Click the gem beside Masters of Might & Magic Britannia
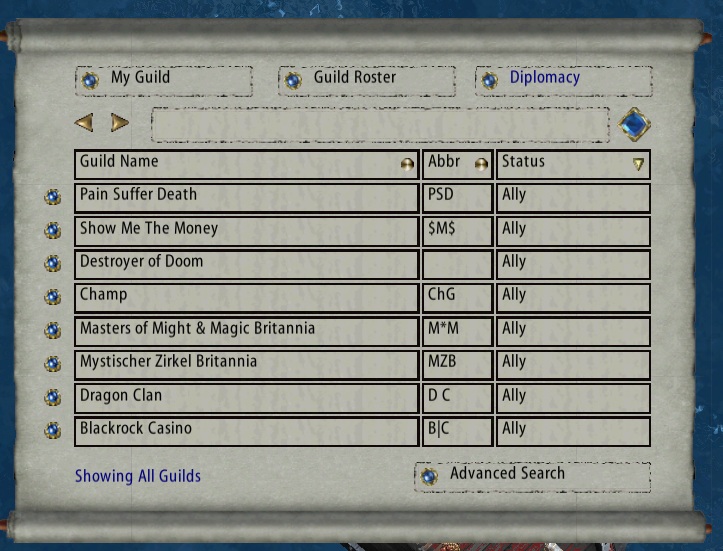The height and width of the screenshot is (551, 723). [x=53, y=330]
